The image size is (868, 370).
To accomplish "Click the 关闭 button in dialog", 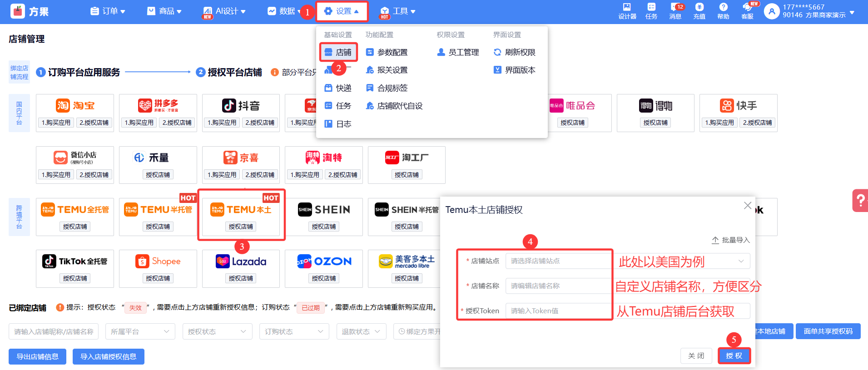I will [x=696, y=355].
